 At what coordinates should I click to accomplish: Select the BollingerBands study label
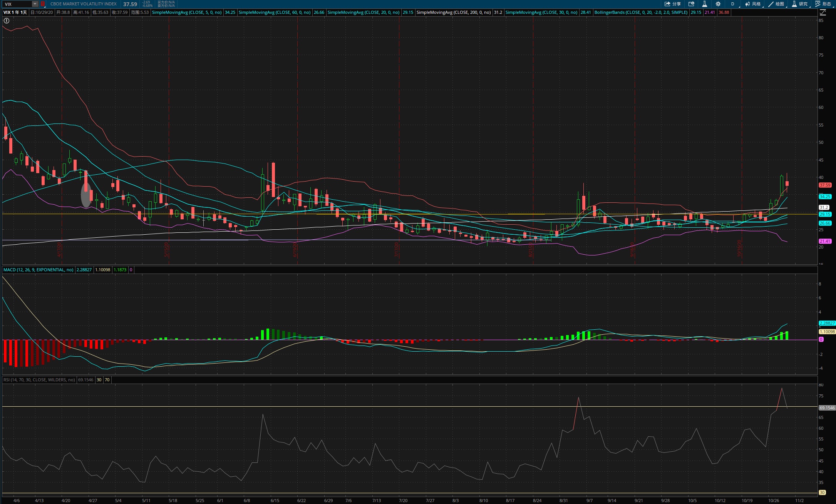tap(641, 12)
